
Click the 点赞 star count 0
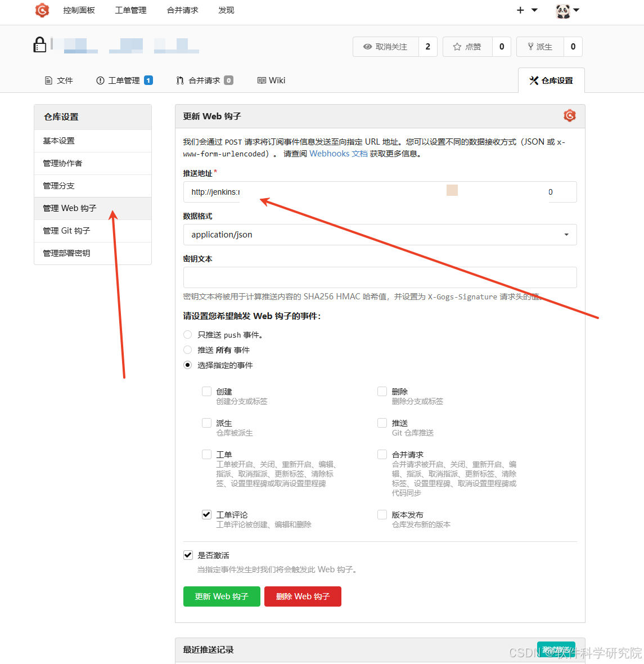point(502,47)
